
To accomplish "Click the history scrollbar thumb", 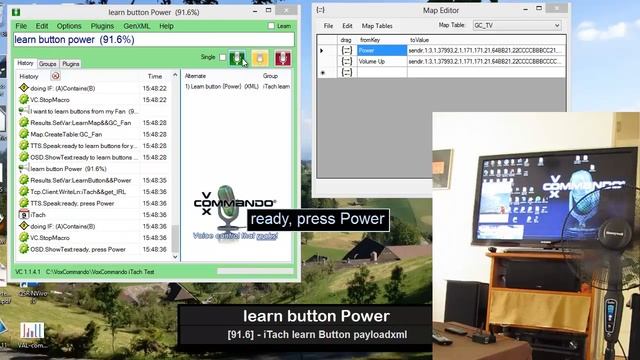I will [175, 238].
